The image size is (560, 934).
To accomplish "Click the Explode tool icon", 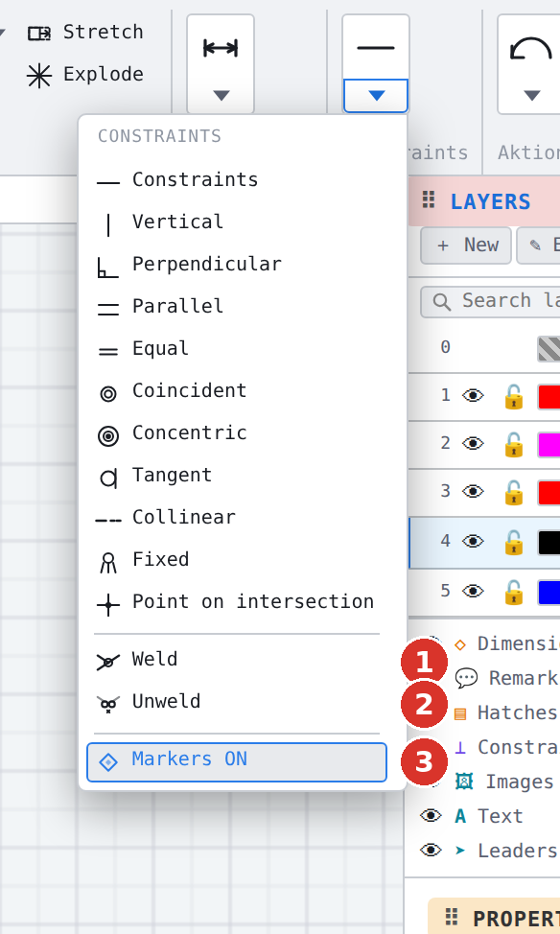I will pos(39,75).
